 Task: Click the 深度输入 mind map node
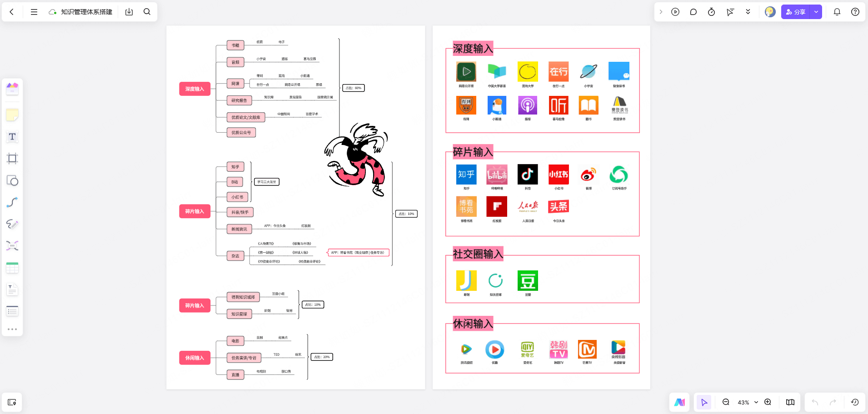[x=195, y=89]
